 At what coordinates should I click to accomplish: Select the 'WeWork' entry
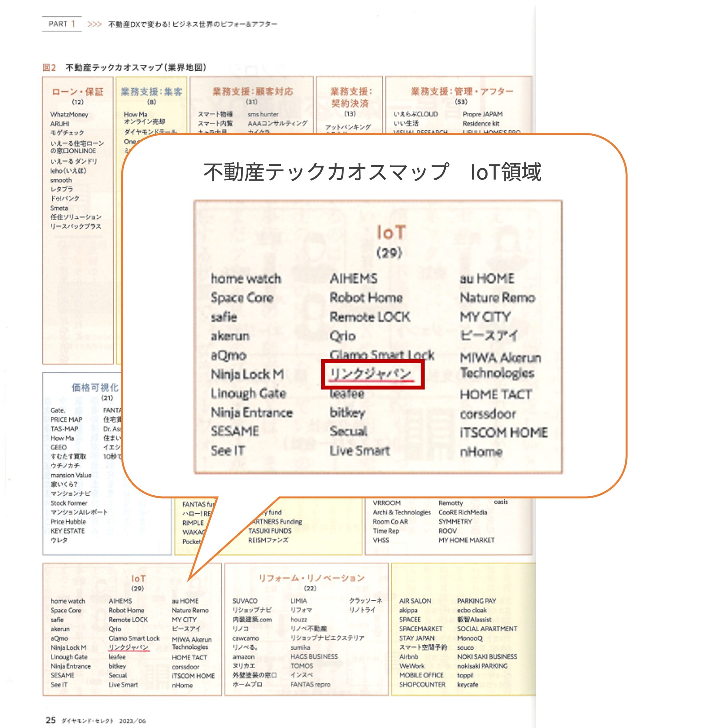click(x=412, y=666)
